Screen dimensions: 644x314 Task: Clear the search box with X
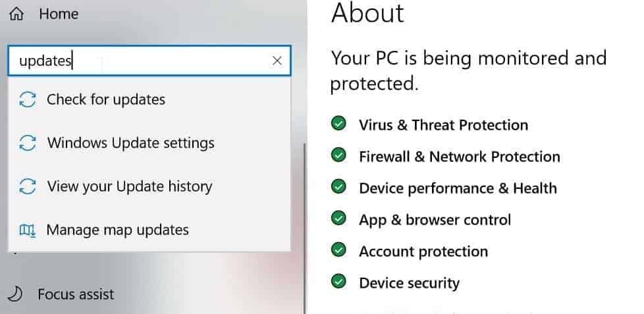click(277, 61)
